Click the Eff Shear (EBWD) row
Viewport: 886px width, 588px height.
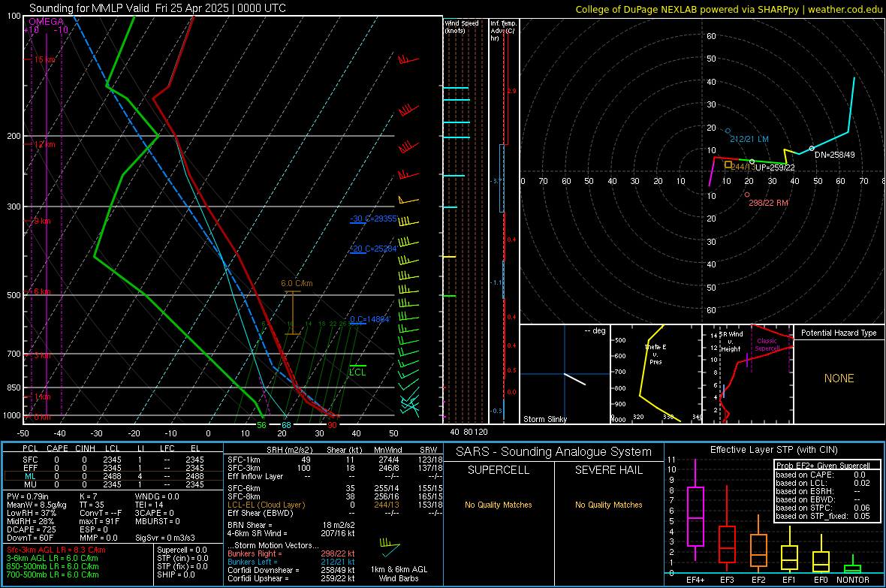[x=335, y=513]
